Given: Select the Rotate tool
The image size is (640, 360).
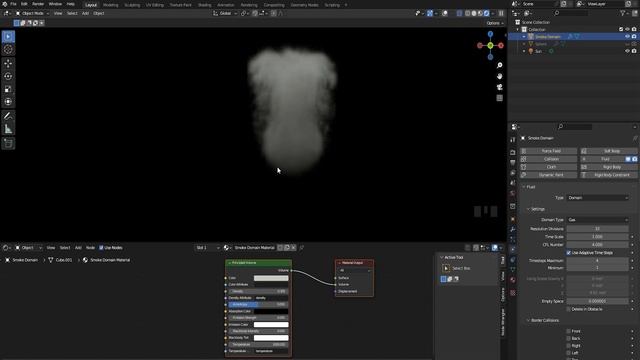Looking at the screenshot, I should tap(8, 76).
